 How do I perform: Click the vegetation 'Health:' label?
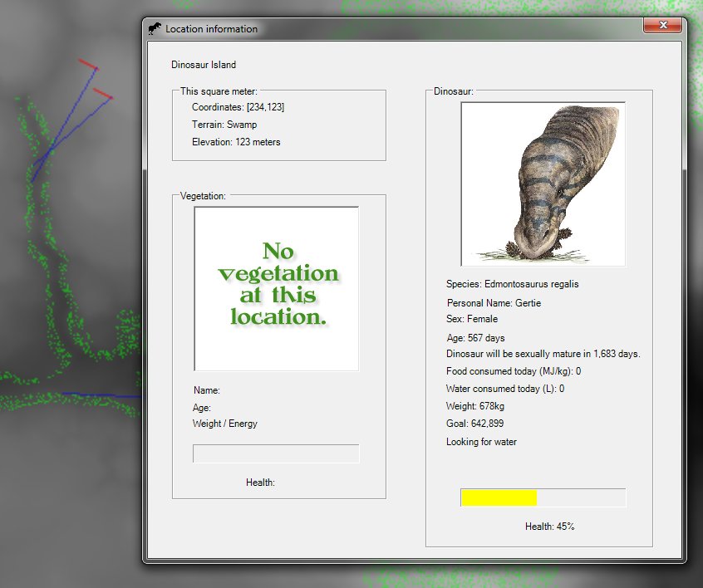260,483
